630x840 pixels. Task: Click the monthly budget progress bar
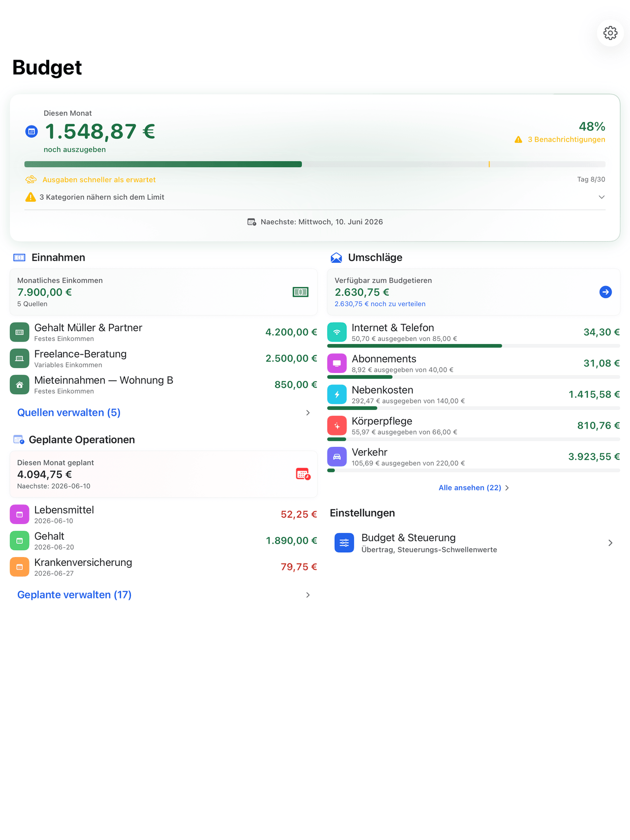pyautogui.click(x=315, y=164)
